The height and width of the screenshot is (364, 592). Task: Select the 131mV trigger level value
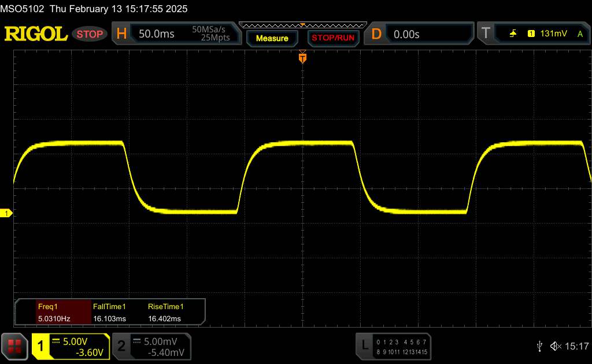pyautogui.click(x=553, y=34)
